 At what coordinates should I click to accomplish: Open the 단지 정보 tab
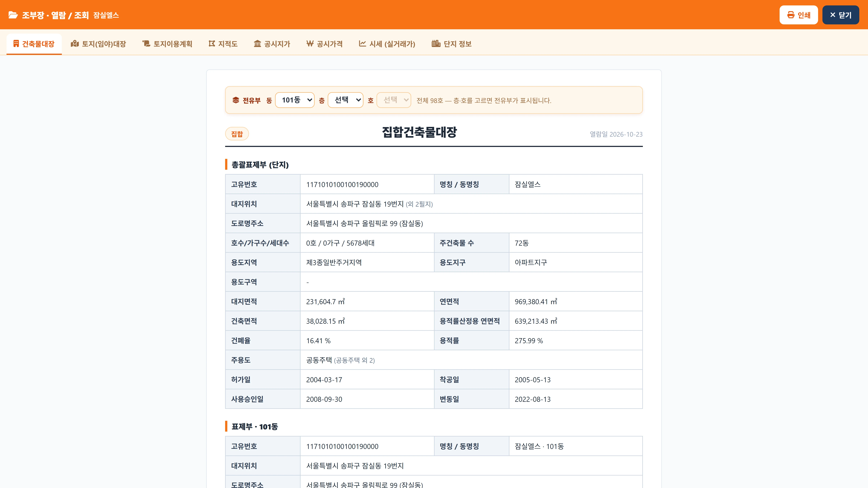click(x=452, y=44)
